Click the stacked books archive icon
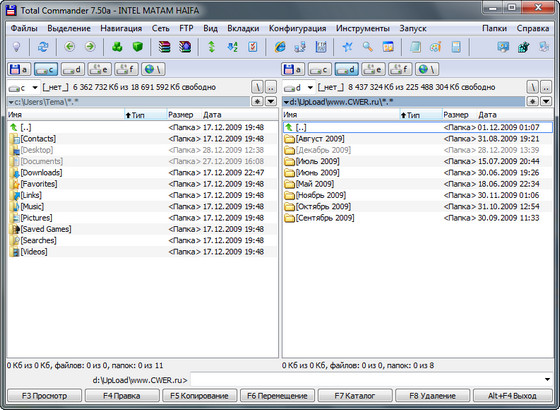 [165, 47]
